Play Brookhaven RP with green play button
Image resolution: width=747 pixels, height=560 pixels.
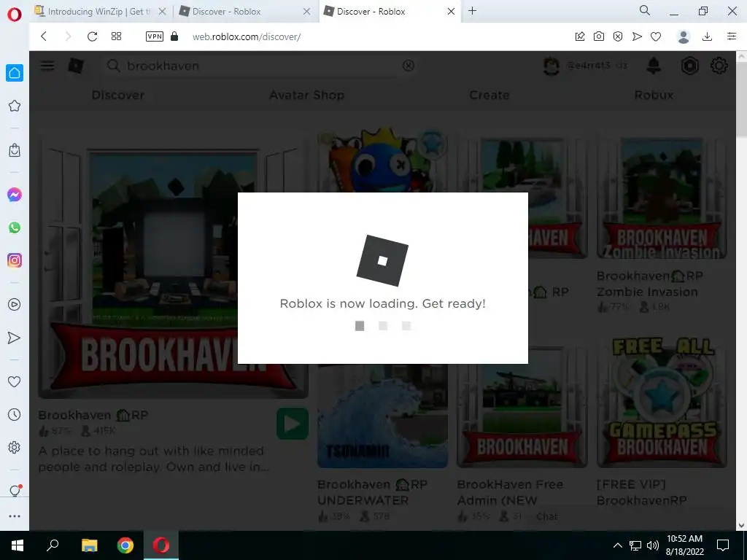[292, 424]
